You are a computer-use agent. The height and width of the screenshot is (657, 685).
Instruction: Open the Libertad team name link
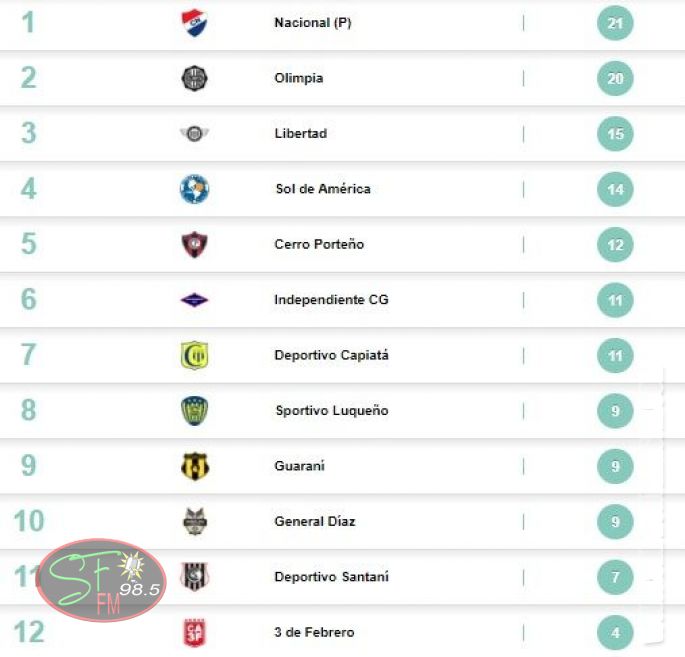tap(300, 134)
